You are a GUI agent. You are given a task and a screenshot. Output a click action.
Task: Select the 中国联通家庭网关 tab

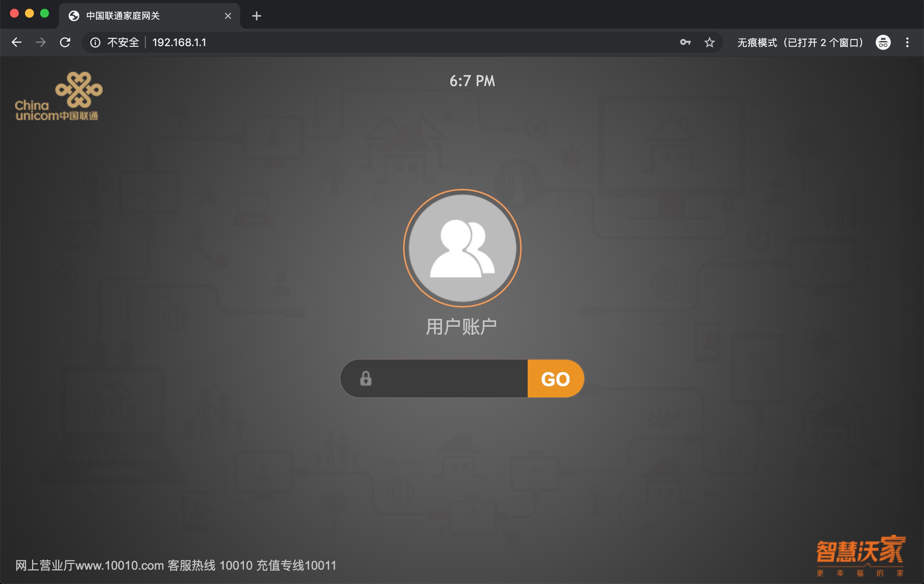pos(123,16)
